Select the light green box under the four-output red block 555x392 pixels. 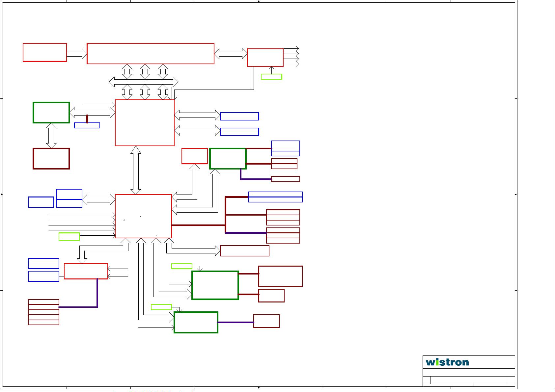[271, 77]
